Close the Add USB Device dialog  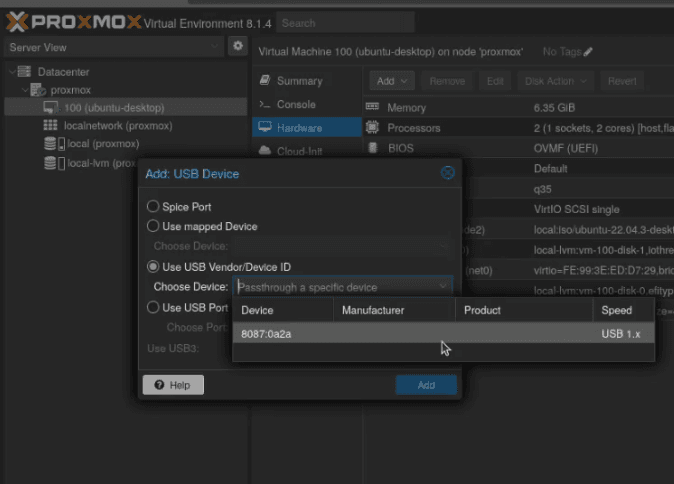pos(447,173)
